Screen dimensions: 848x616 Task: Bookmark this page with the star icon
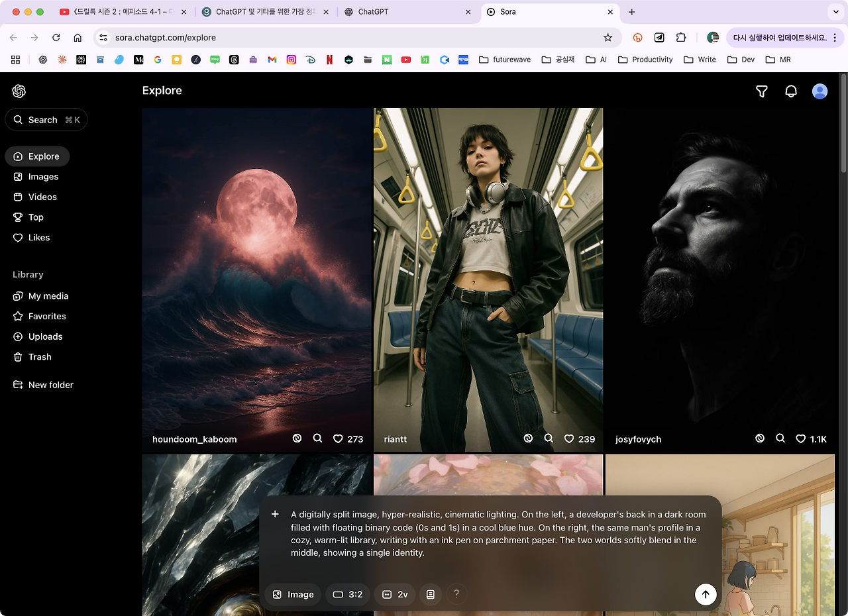pyautogui.click(x=608, y=38)
